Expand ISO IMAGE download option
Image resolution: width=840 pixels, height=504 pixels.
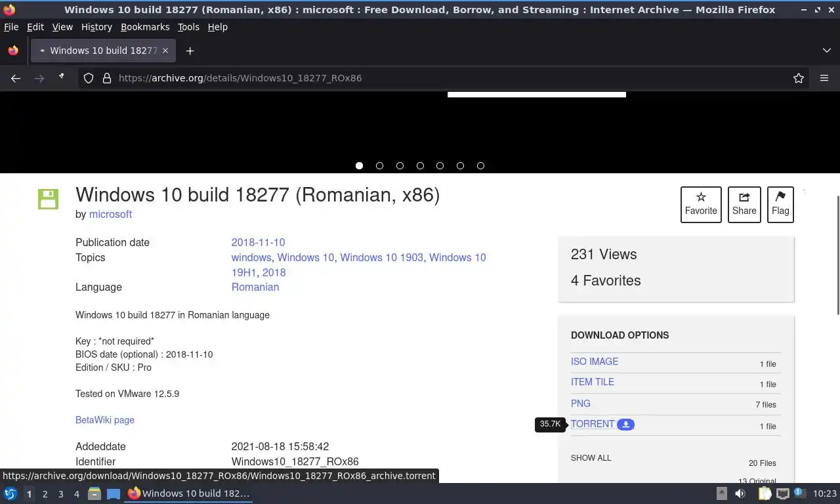595,362
